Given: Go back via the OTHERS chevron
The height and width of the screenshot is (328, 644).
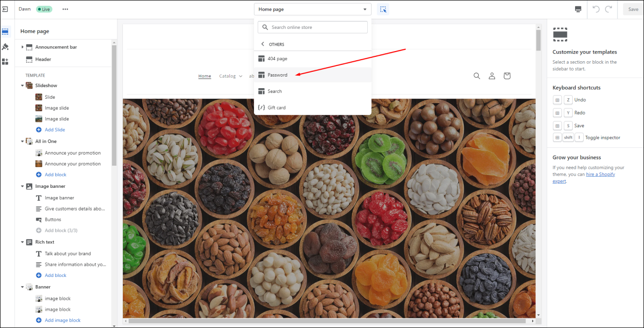Looking at the screenshot, I should [263, 44].
